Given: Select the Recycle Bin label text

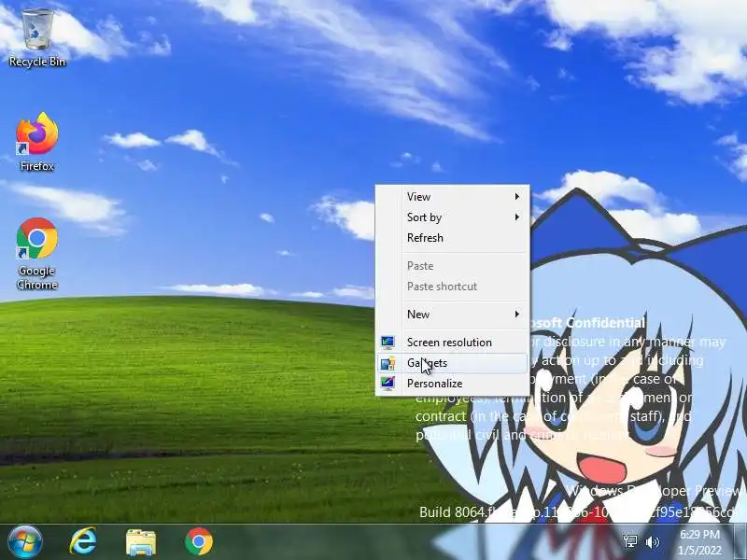Looking at the screenshot, I should point(37,62).
